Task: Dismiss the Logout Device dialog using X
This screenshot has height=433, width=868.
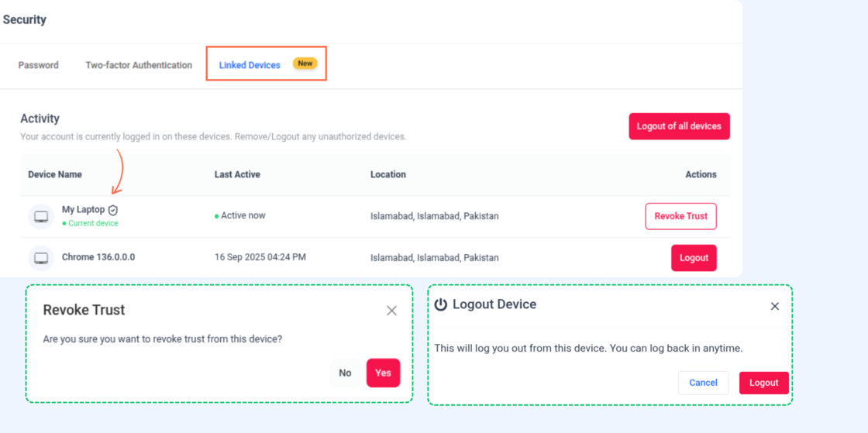Action: click(x=774, y=306)
